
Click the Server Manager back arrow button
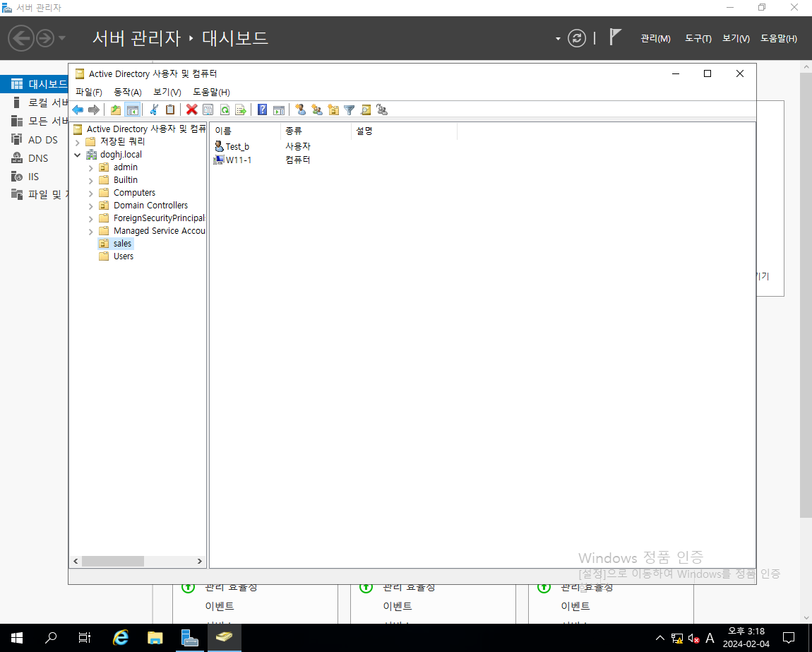(x=21, y=38)
